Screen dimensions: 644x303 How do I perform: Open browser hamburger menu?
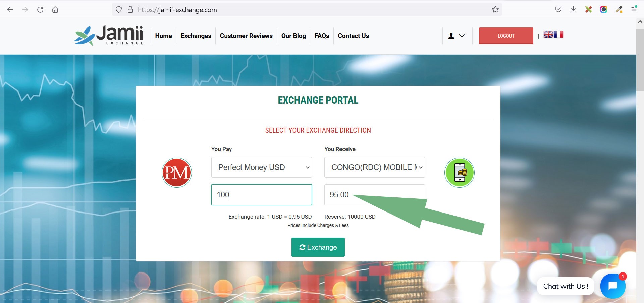(x=634, y=9)
